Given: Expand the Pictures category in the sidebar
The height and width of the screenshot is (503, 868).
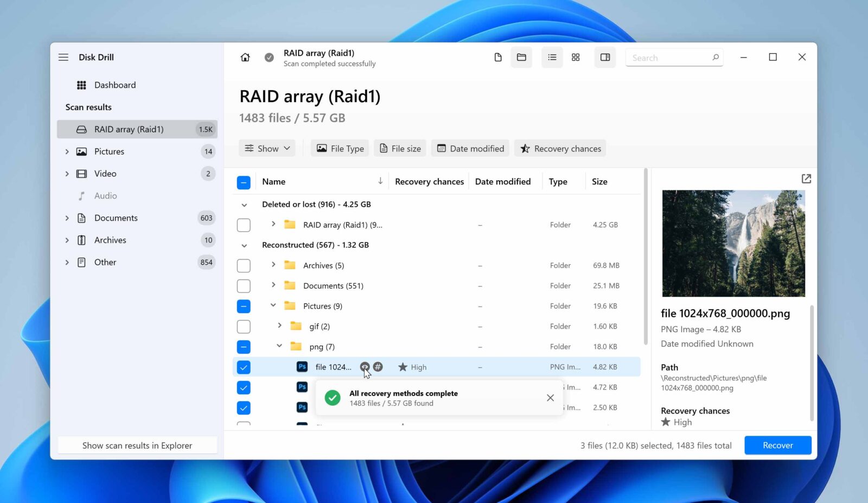Looking at the screenshot, I should 67,151.
